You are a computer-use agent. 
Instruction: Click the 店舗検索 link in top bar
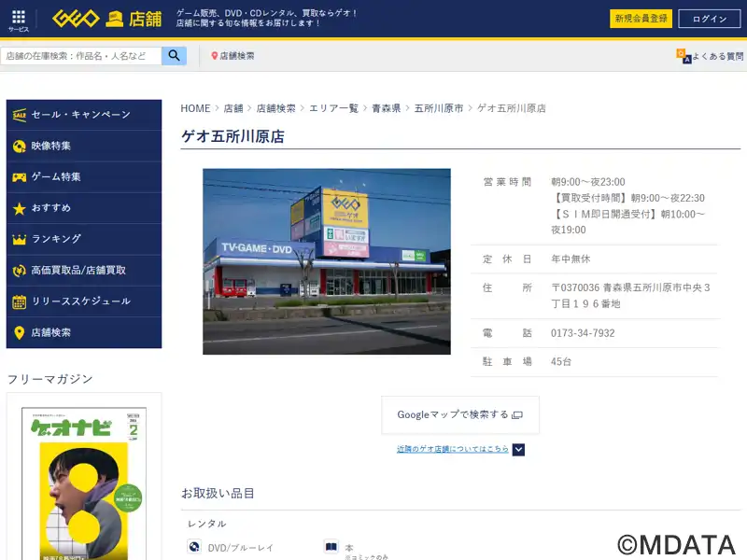[236, 56]
